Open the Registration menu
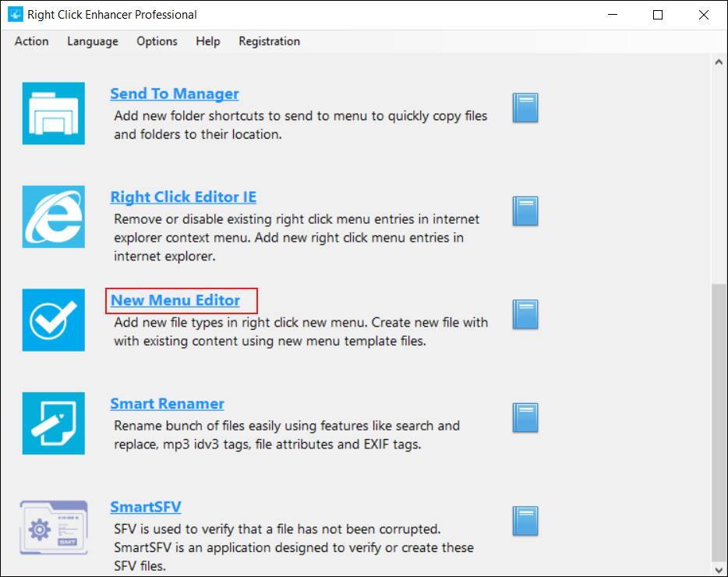The height and width of the screenshot is (577, 728). tap(269, 41)
